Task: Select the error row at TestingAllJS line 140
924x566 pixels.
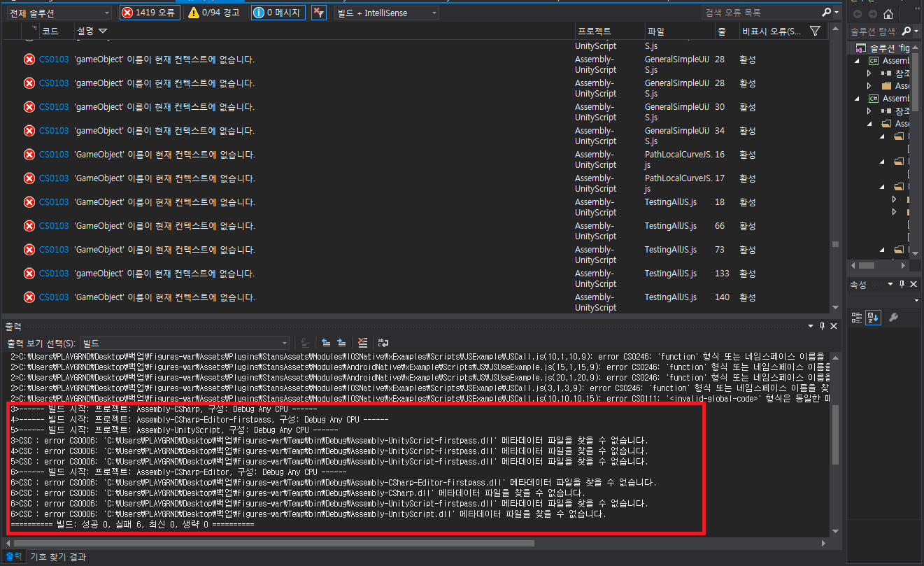Action: tap(415, 302)
